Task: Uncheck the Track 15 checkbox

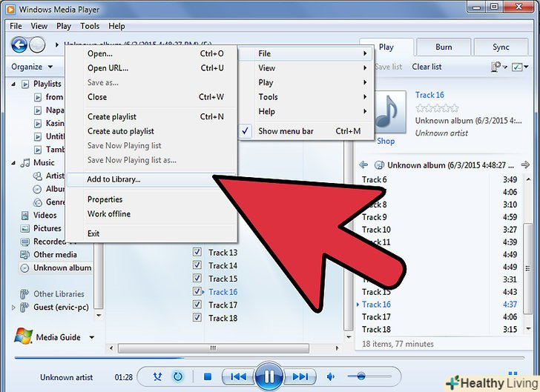Action: pyautogui.click(x=197, y=278)
